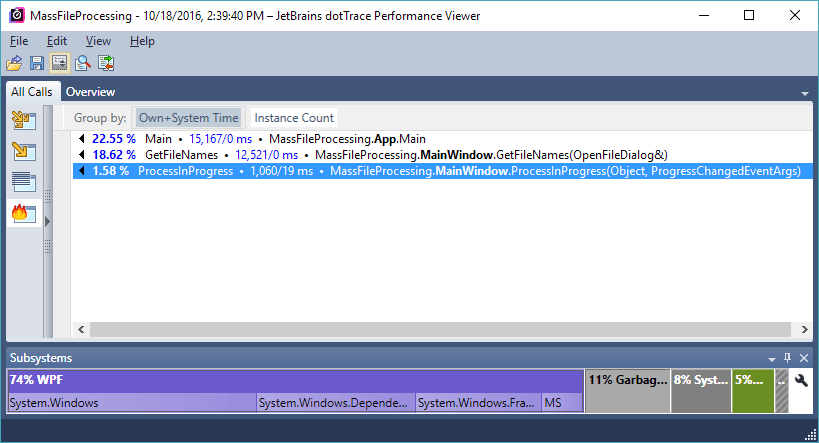Click the horizontal scrollbar right arrow

pos(804,329)
